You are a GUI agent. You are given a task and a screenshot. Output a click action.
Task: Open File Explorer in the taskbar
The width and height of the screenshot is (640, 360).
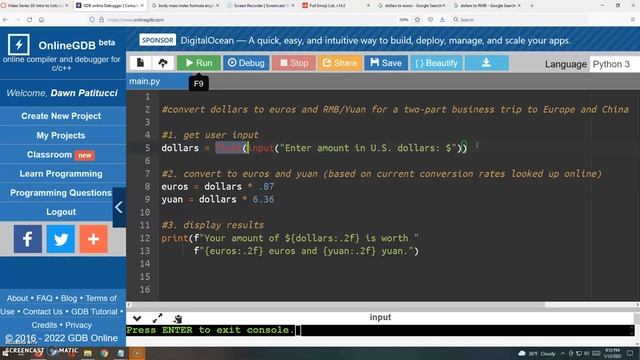[x=87, y=353]
